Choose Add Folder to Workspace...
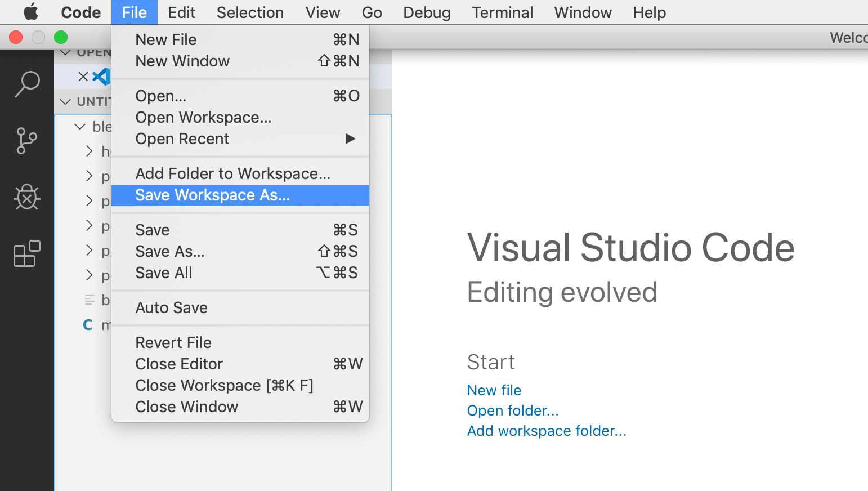This screenshot has width=868, height=491. 240,173
